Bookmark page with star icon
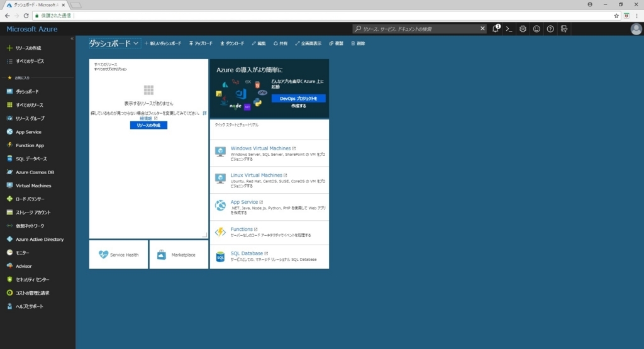 point(616,16)
